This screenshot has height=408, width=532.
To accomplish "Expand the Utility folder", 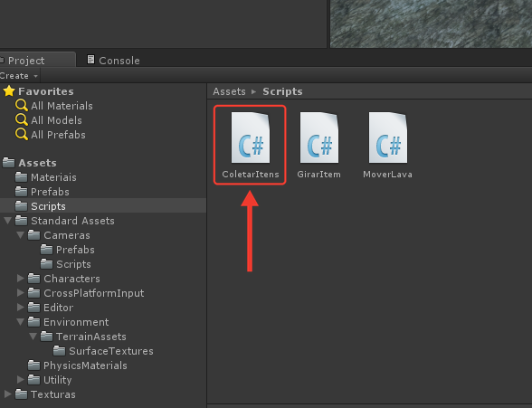I will click(20, 380).
